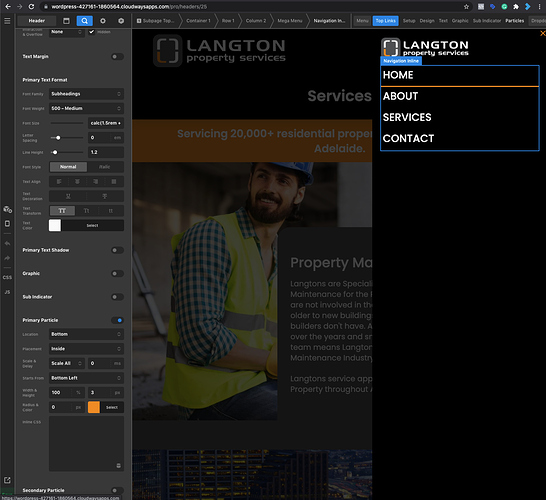Enable the Text Margin toggle
Image resolution: width=546 pixels, height=500 pixels.
coord(117,56)
